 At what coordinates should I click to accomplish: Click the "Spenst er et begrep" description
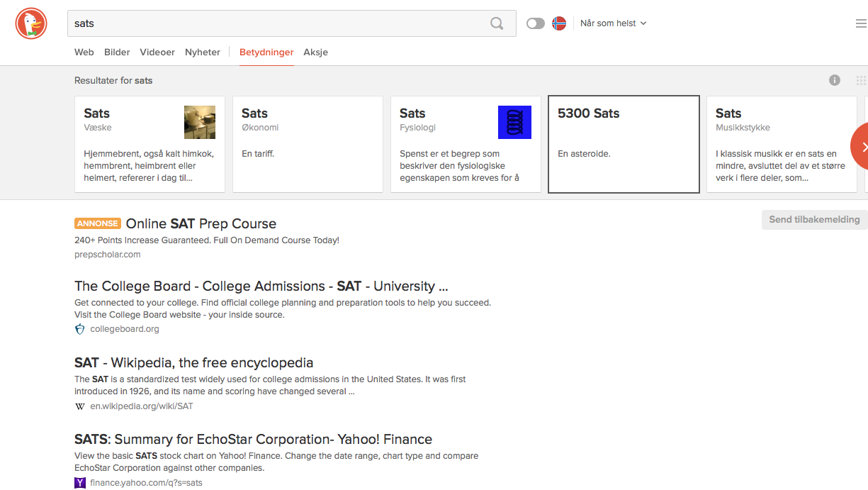pyautogui.click(x=459, y=166)
